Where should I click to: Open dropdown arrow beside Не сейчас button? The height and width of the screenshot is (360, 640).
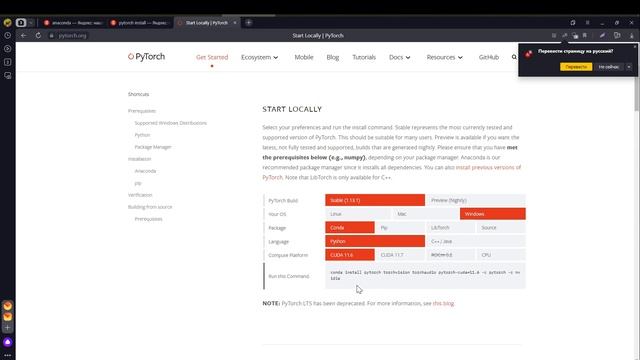tap(629, 67)
